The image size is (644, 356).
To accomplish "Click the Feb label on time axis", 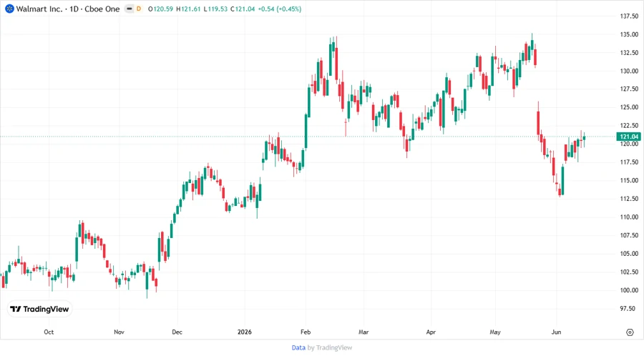I will [306, 332].
